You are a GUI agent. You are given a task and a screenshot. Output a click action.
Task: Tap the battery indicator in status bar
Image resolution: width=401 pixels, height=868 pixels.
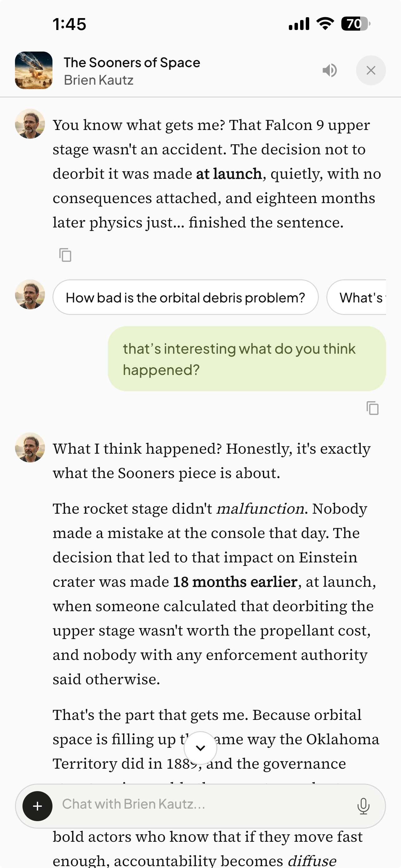coord(355,23)
